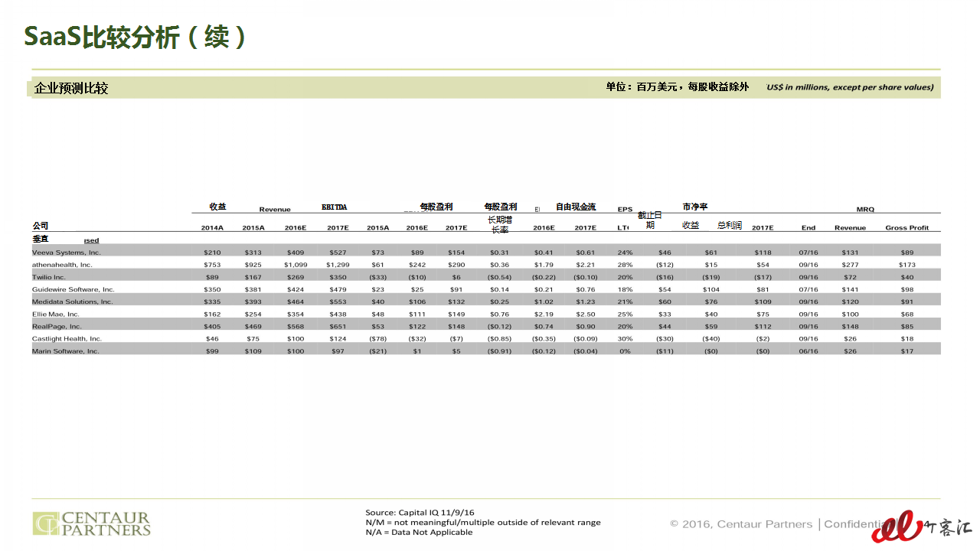Click the Centaur Partners logo
Image resolution: width=980 pixels, height=551 pixels.
(x=91, y=523)
